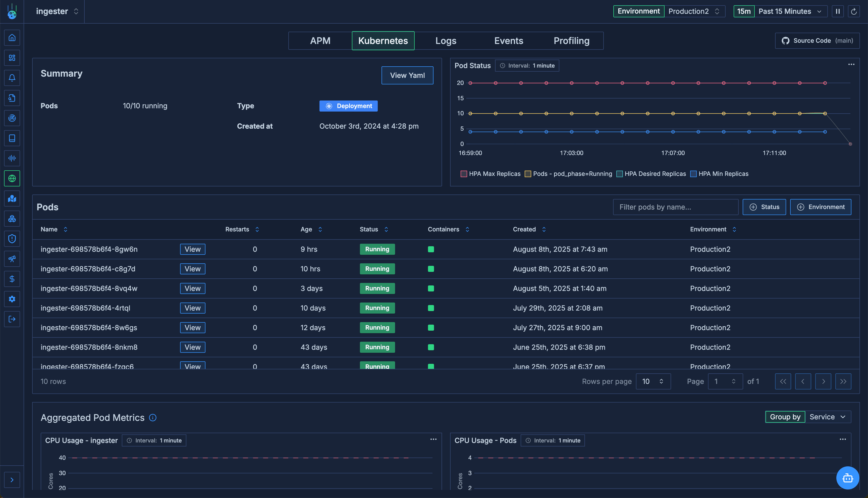Open the cubes icon in the sidebar
This screenshot has width=868, height=498.
(12, 219)
